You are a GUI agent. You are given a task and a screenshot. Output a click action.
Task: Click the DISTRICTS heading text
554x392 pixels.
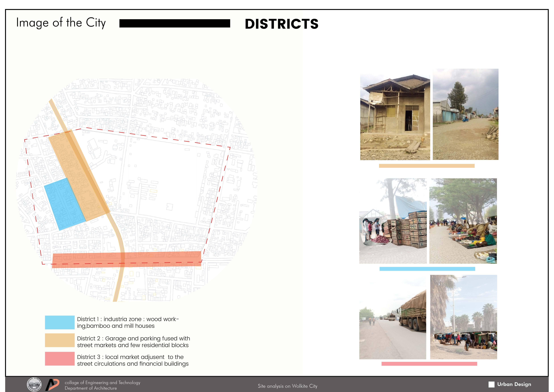282,24
